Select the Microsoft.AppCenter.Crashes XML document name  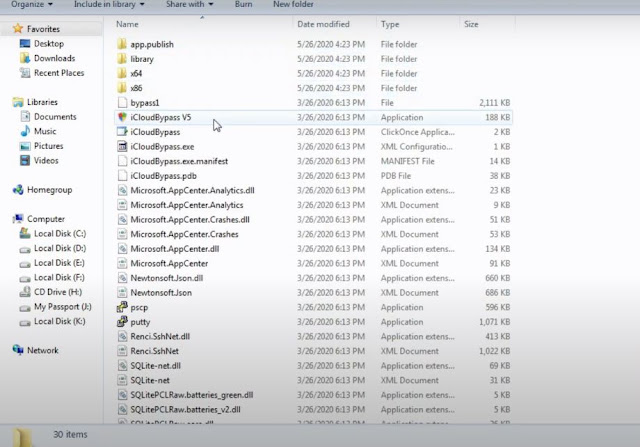coord(184,234)
